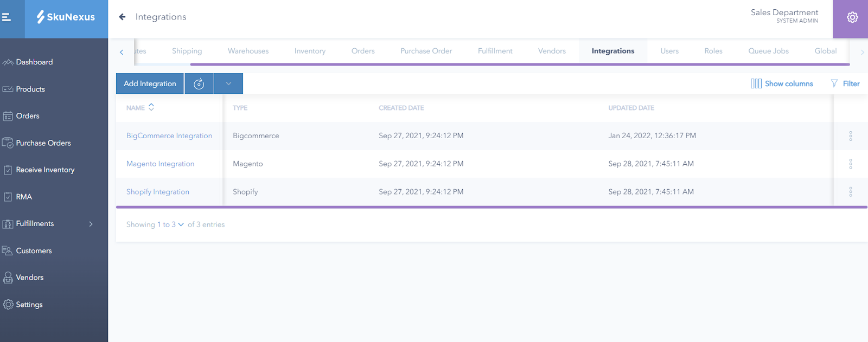The height and width of the screenshot is (342, 868).
Task: Refresh the integrations list
Action: [x=199, y=83]
